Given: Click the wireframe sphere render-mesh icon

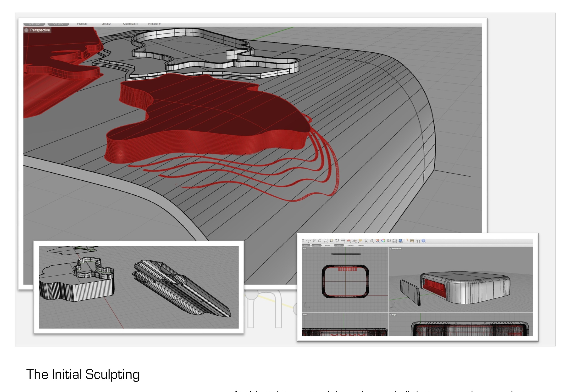Looking at the screenshot, I should (395, 241).
